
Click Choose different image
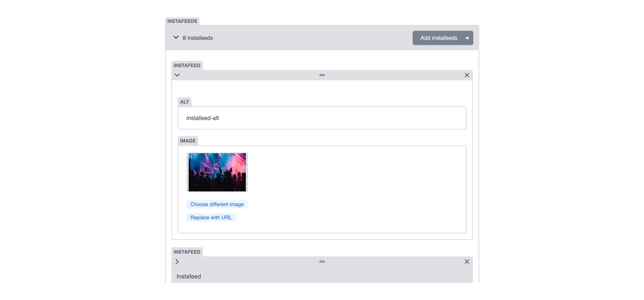point(217,204)
